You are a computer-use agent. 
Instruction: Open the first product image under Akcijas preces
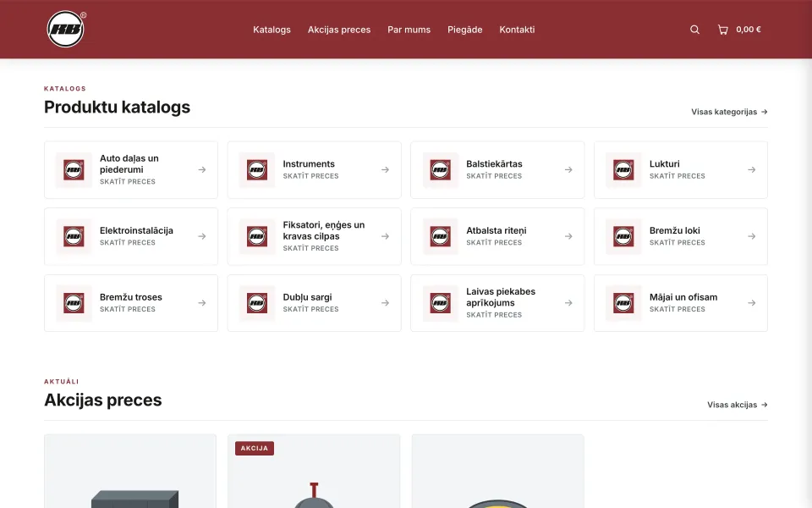[130, 472]
